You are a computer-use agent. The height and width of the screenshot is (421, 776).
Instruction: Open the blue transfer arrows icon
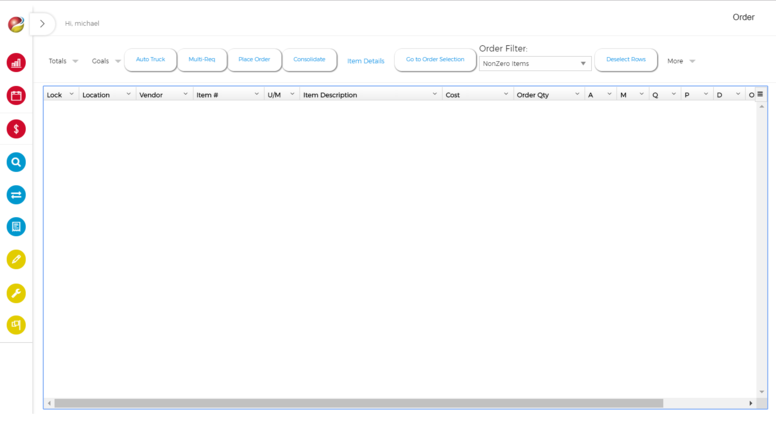pos(16,194)
